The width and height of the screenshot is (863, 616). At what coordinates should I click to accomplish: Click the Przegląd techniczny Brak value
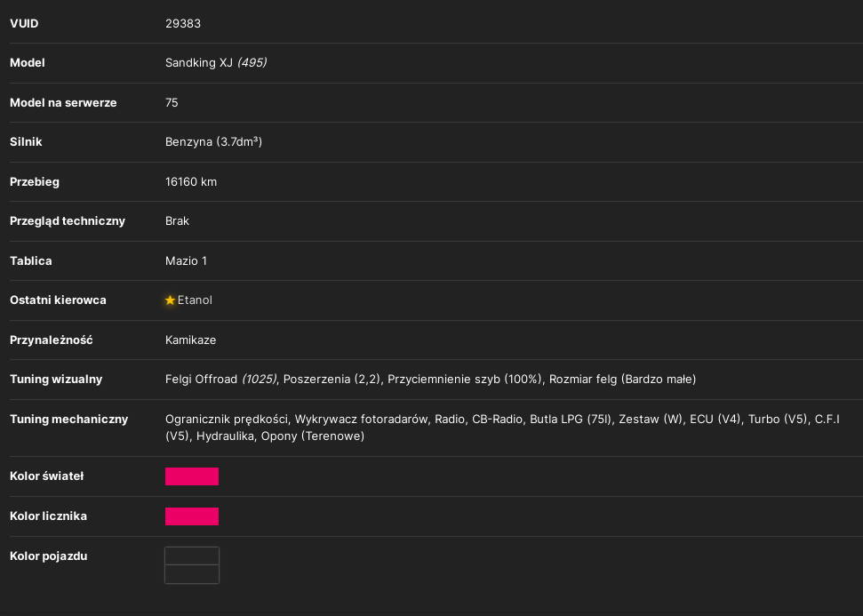click(177, 221)
